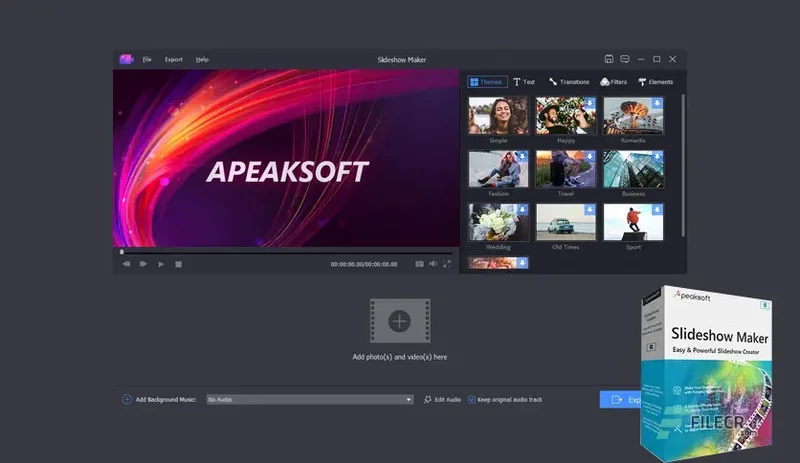The width and height of the screenshot is (800, 463).
Task: Mute audio using the speaker icon
Action: click(433, 264)
